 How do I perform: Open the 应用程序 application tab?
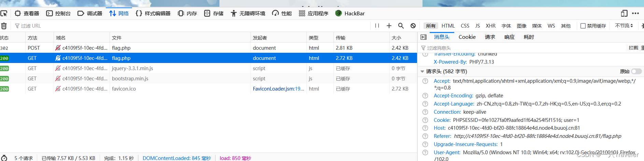[x=314, y=13]
